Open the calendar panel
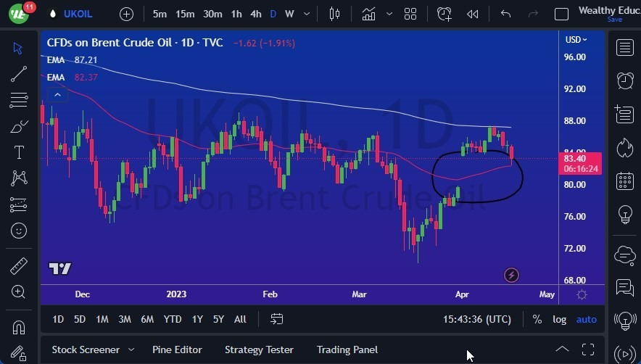 [x=624, y=181]
